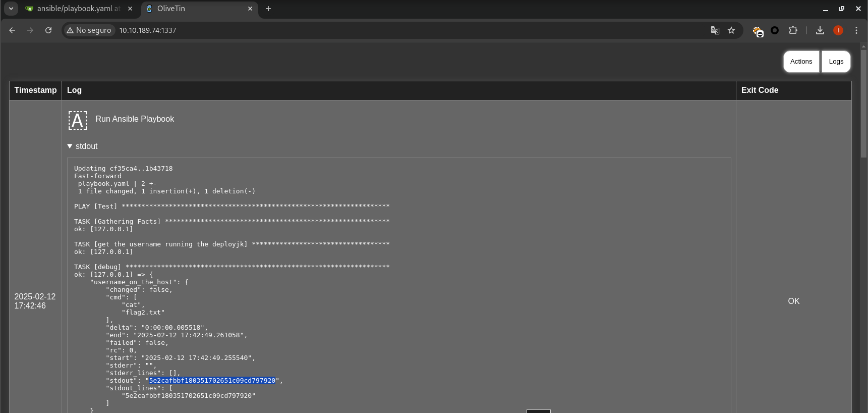Click the 'No seguro' security indicator
The width and height of the screenshot is (868, 413).
point(89,30)
